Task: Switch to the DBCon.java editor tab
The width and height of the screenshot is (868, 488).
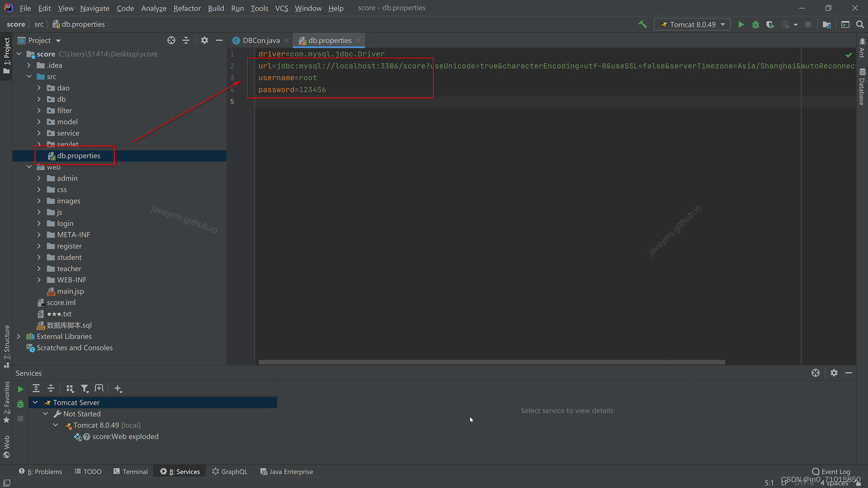Action: click(x=261, y=40)
